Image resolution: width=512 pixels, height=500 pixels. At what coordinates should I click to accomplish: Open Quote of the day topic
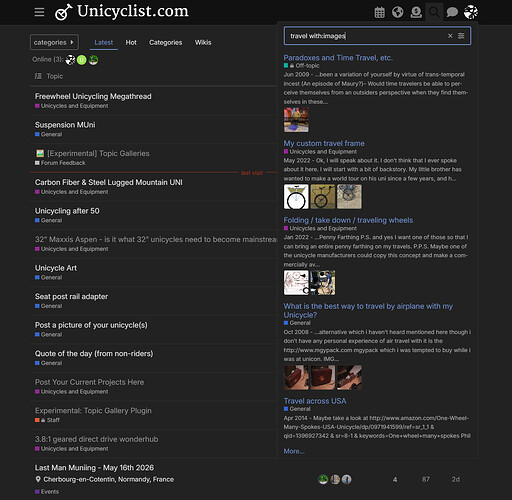[94, 353]
